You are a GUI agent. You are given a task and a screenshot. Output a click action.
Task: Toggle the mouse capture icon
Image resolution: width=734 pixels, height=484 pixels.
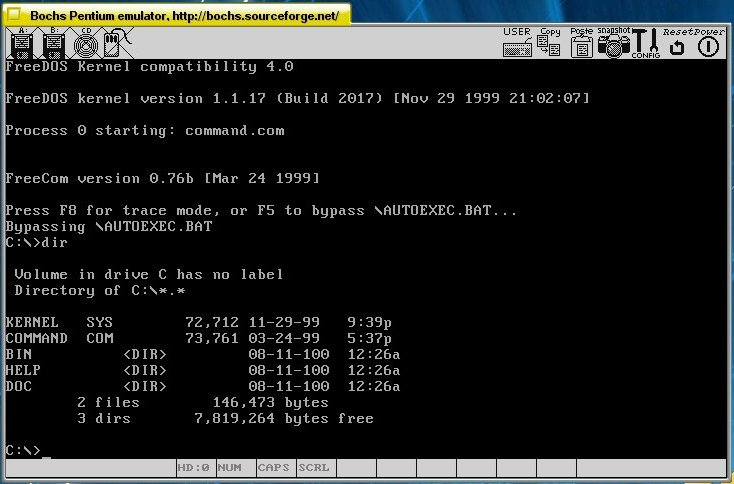tap(117, 43)
